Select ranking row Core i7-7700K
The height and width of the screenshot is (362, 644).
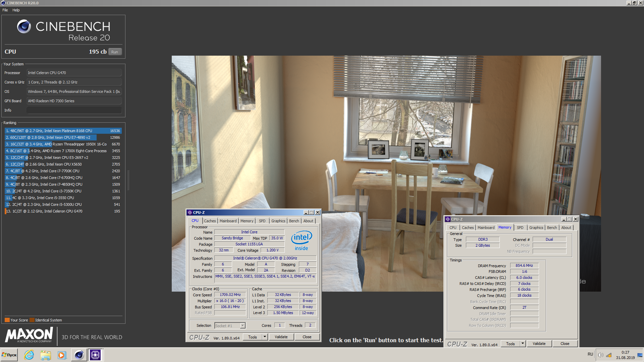pyautogui.click(x=63, y=171)
